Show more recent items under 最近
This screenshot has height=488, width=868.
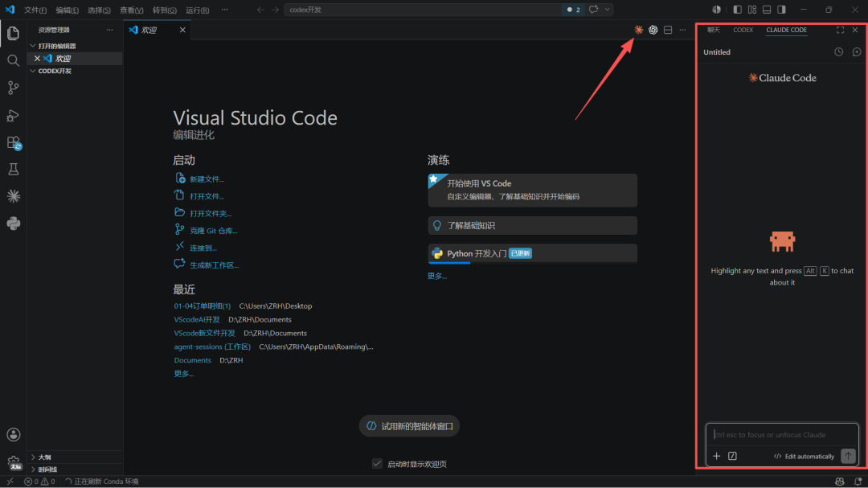184,374
